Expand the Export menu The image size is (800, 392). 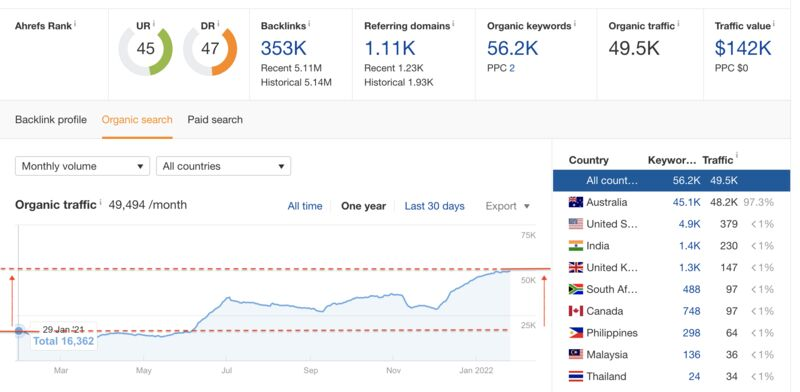pos(508,206)
